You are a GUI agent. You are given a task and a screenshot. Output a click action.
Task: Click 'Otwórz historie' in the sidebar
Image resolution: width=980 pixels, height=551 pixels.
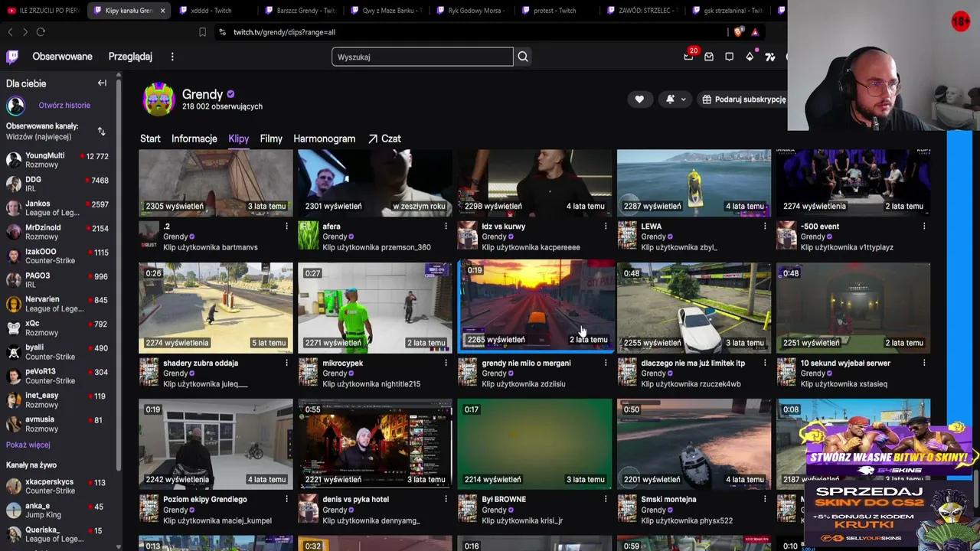pyautogui.click(x=64, y=106)
